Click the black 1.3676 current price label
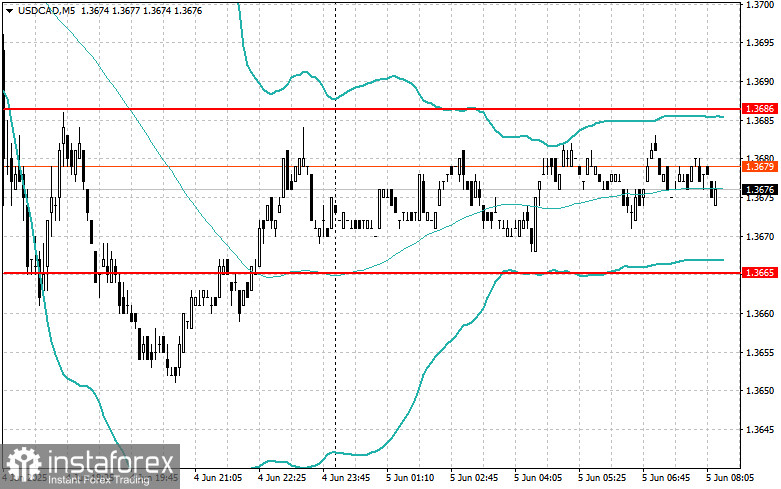This screenshot has width=781, height=489. point(760,189)
